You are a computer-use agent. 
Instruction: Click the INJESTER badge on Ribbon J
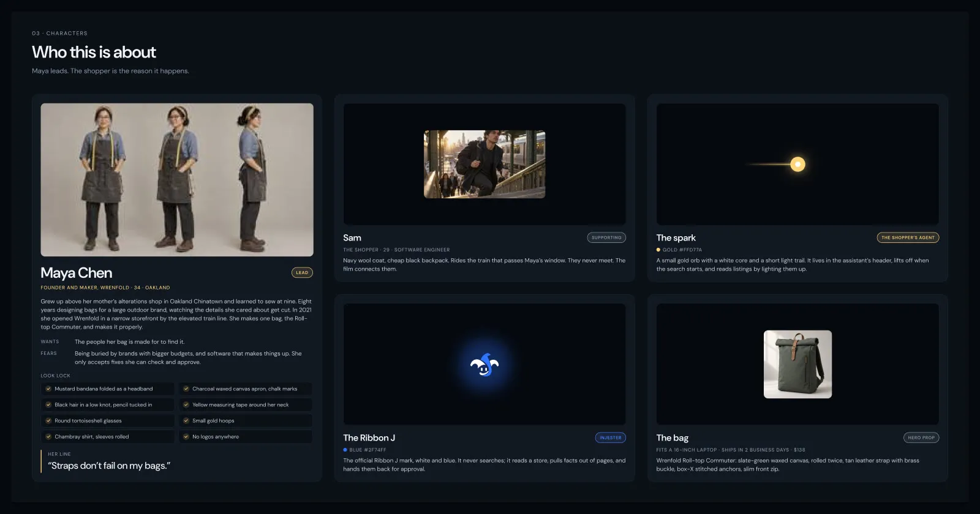(x=611, y=438)
